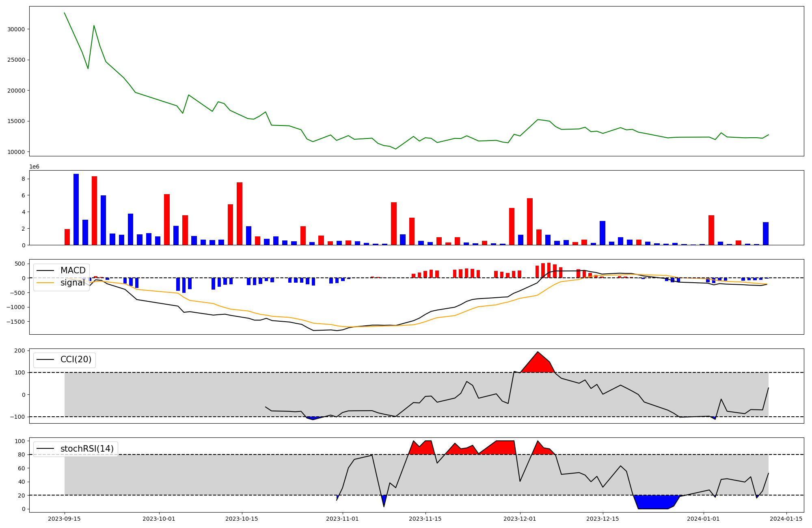Click the 1e6 volume scale label
The width and height of the screenshot is (812, 528).
coord(34,167)
